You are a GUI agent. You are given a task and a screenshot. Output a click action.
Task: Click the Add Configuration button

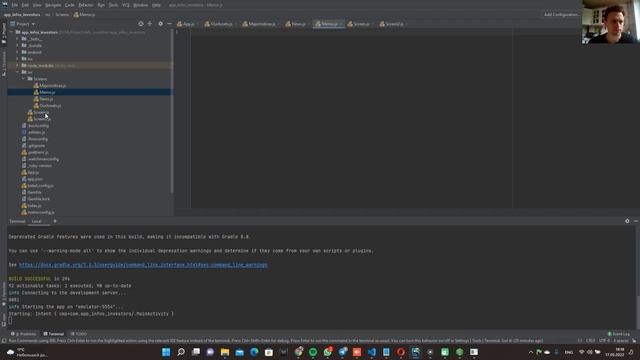pos(561,14)
